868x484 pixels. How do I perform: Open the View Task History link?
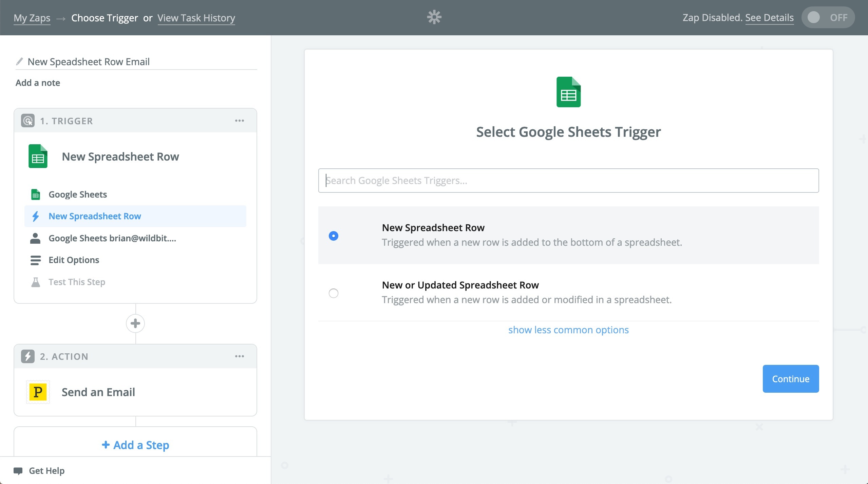pyautogui.click(x=196, y=18)
